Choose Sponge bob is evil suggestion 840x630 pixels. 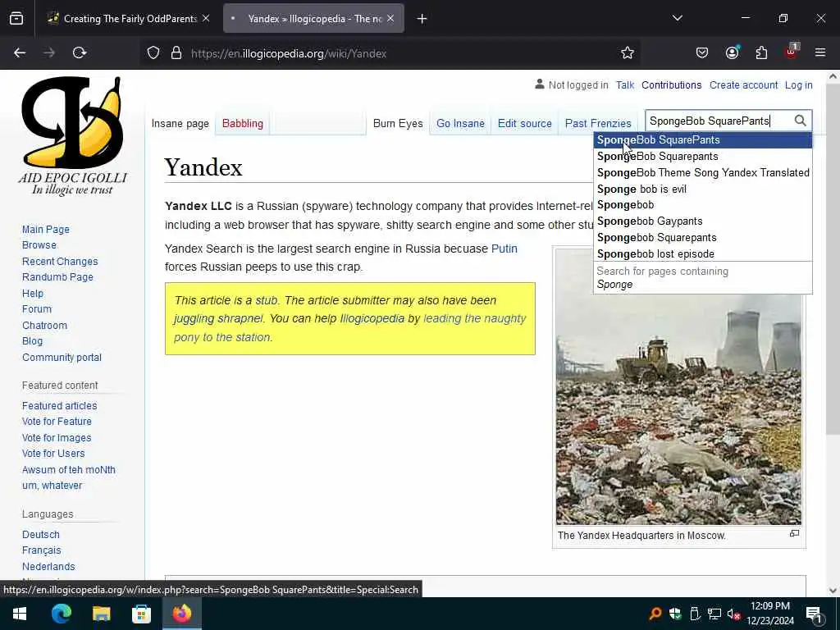pyautogui.click(x=702, y=189)
